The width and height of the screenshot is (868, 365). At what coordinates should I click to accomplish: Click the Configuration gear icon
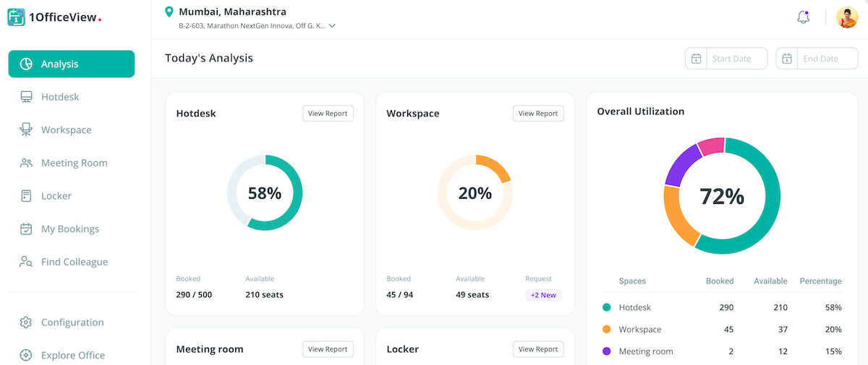click(x=26, y=322)
